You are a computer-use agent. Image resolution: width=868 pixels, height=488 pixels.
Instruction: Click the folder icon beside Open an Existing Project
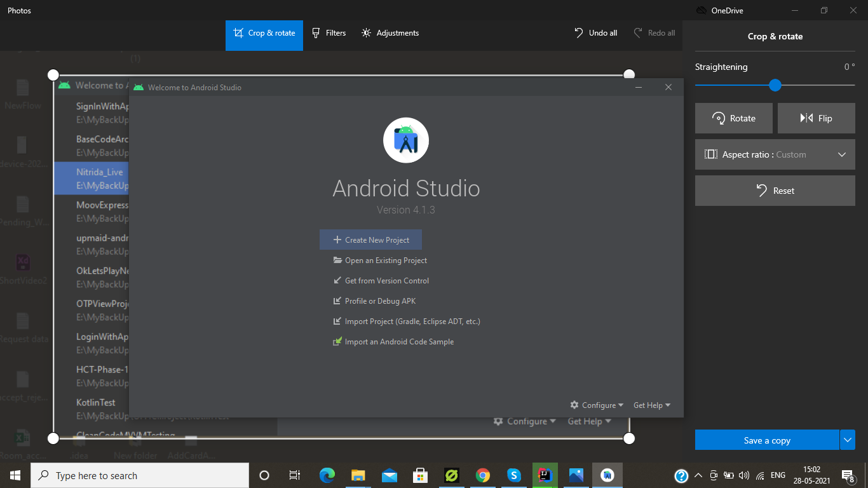(337, 260)
